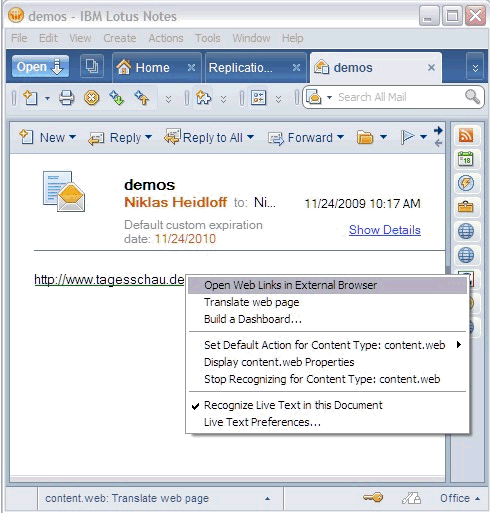The height and width of the screenshot is (513, 490).
Task: Open the second globe sidebar icon
Action: (x=466, y=255)
